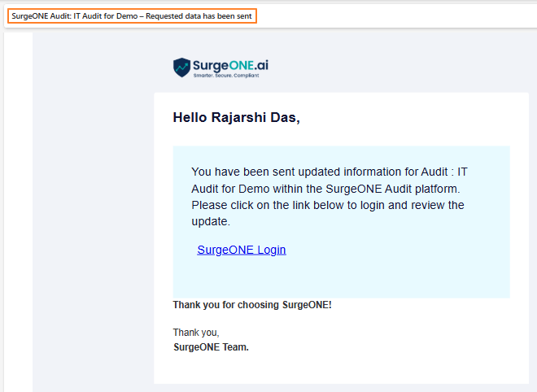Image resolution: width=537 pixels, height=392 pixels.
Task: Click the 'Hello Rajarshi Das,' greeting
Action: click(x=236, y=117)
